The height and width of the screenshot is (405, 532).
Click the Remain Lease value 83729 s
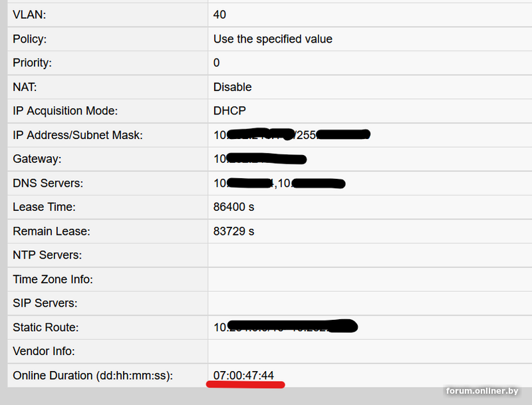(233, 231)
